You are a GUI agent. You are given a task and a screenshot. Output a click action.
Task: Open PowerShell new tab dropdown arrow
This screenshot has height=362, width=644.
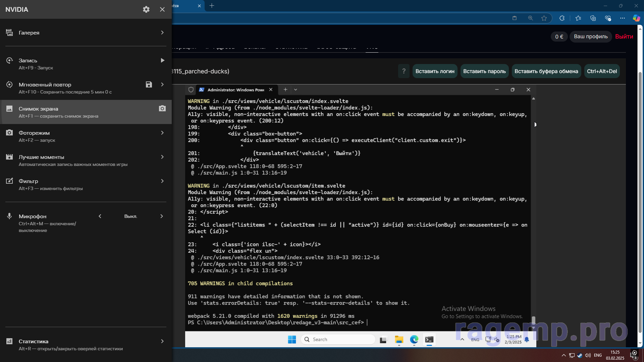[x=296, y=89]
